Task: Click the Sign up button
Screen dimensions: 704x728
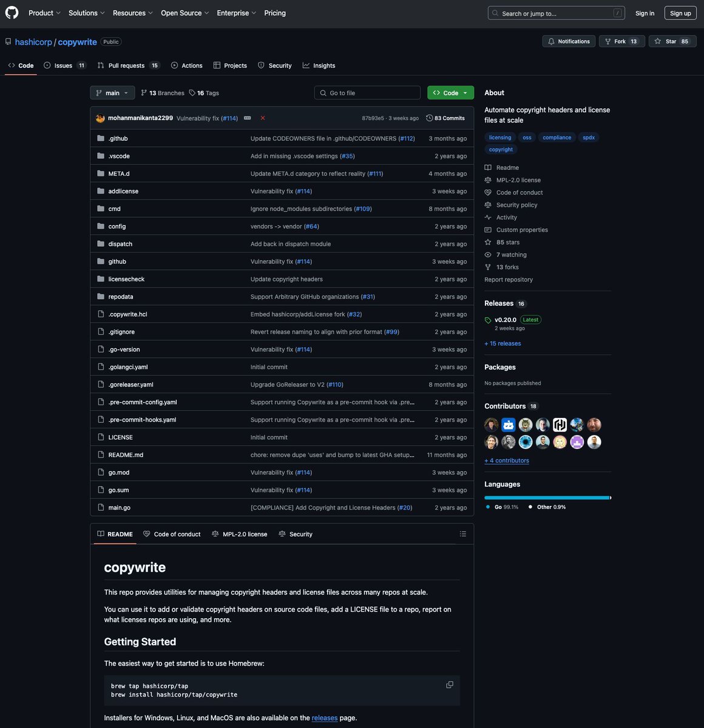Action: point(680,13)
